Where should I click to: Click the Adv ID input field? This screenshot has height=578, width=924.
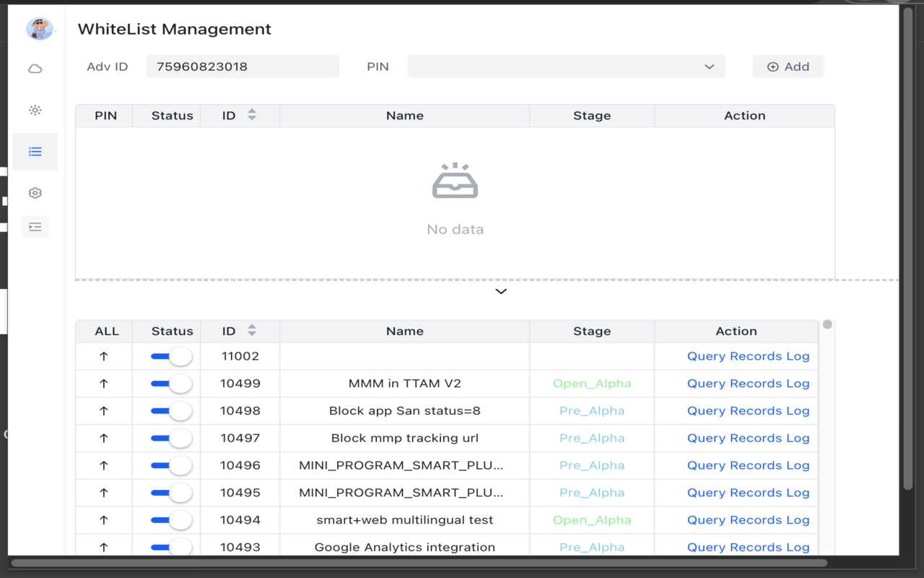[x=243, y=66]
